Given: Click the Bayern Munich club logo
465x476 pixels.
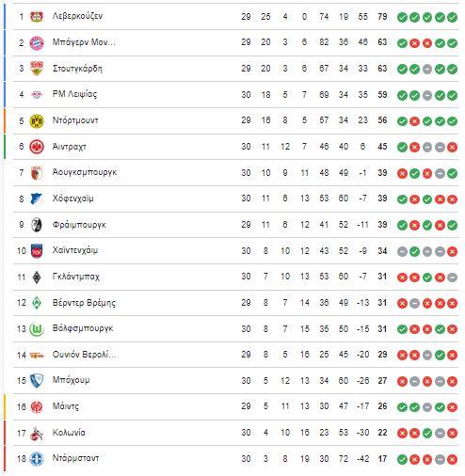Looking at the screenshot, I should click(37, 42).
